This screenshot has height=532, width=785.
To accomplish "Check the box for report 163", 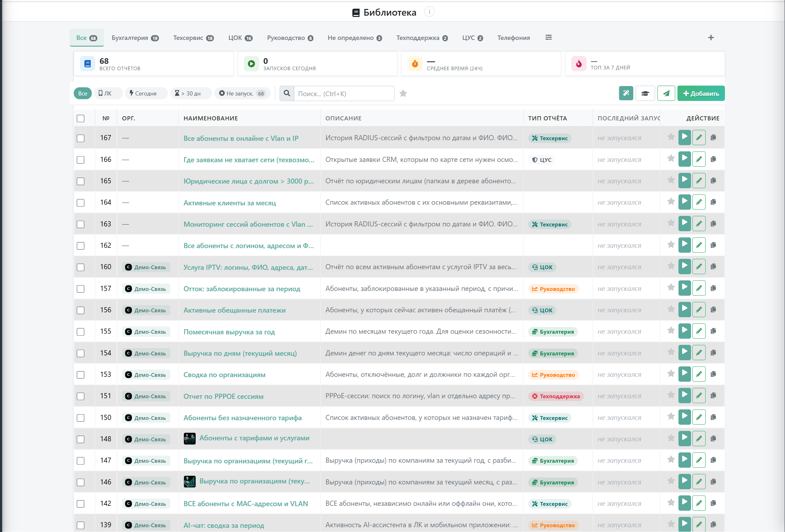I will (x=81, y=224).
